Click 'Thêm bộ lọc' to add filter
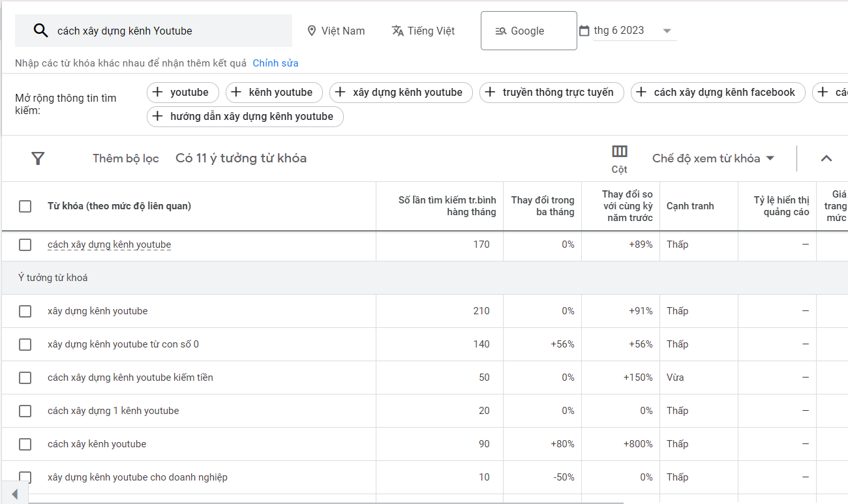This screenshot has width=848, height=504. (x=125, y=158)
